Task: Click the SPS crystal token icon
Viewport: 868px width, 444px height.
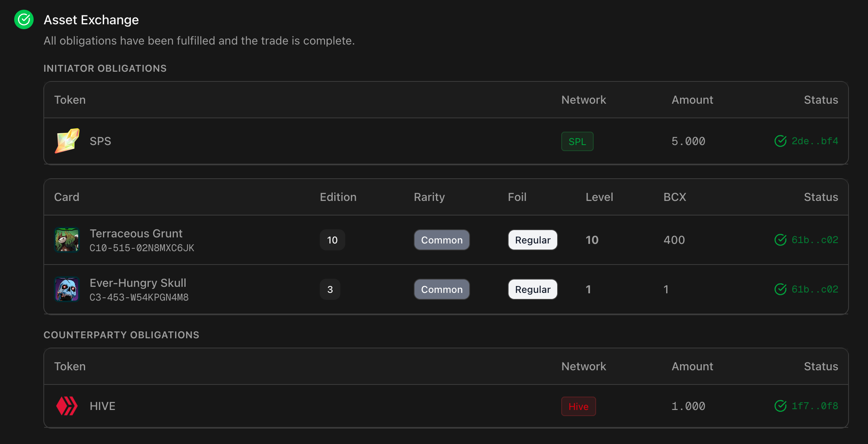Action: pos(67,141)
